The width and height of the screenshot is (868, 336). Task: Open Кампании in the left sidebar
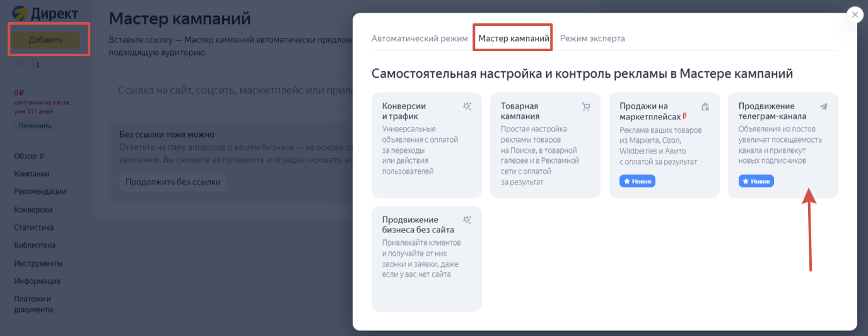(x=32, y=174)
